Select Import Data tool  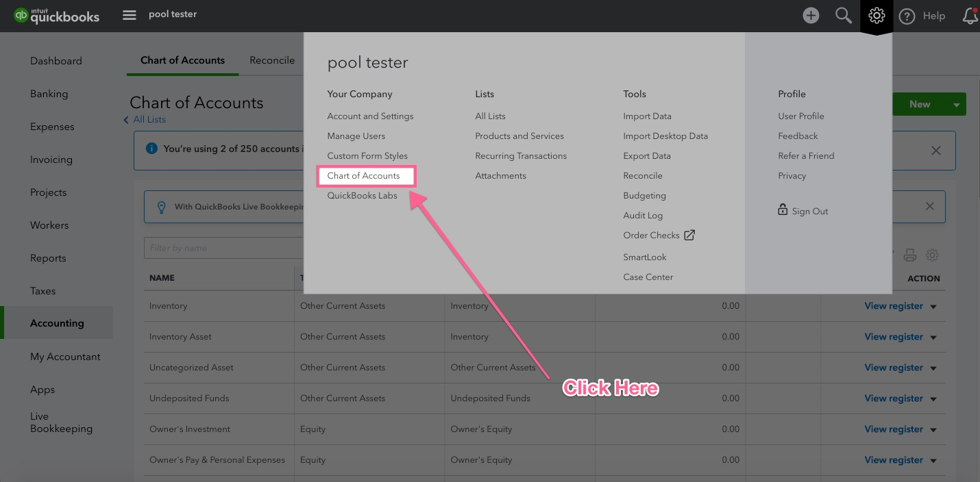(647, 116)
